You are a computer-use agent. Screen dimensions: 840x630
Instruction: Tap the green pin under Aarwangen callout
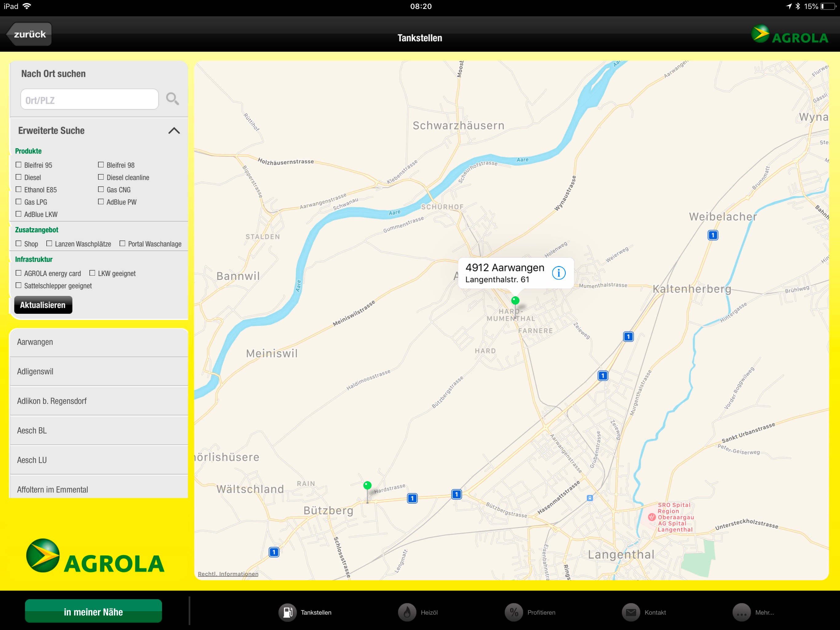(x=515, y=301)
